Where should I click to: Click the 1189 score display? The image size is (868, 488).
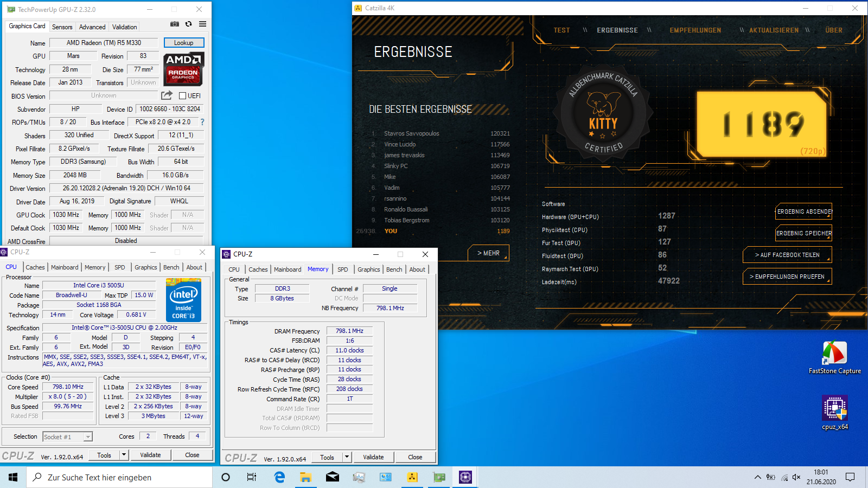click(762, 124)
